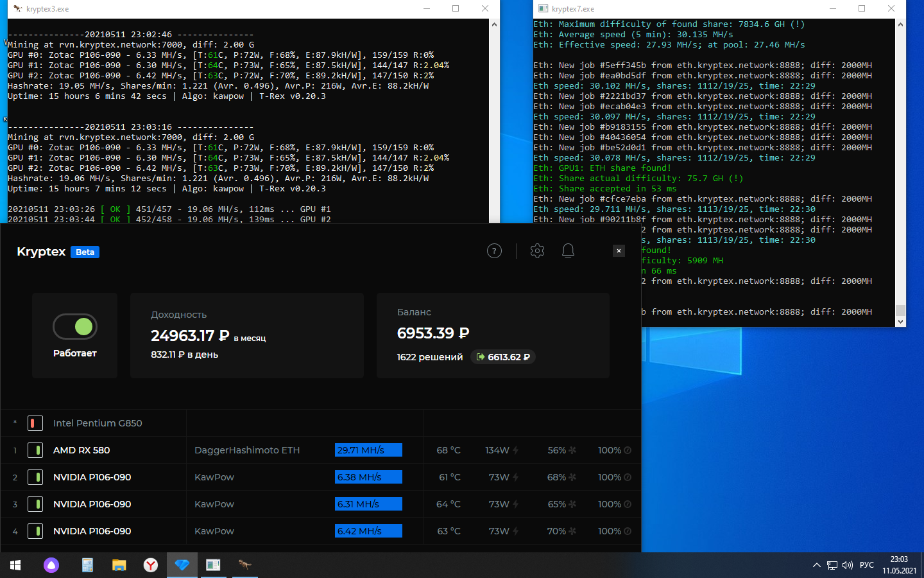Switch to the Kryptex diamond taskbar app

point(182,565)
